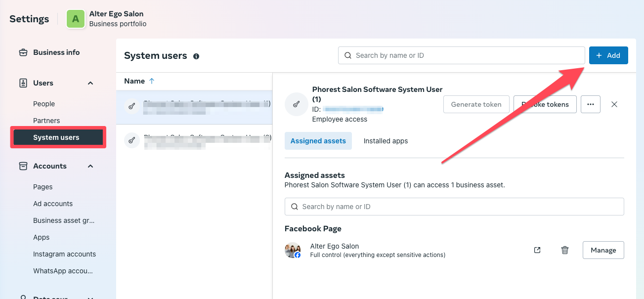Select the first system user row (1)
The width and height of the screenshot is (644, 299).
pyautogui.click(x=194, y=107)
